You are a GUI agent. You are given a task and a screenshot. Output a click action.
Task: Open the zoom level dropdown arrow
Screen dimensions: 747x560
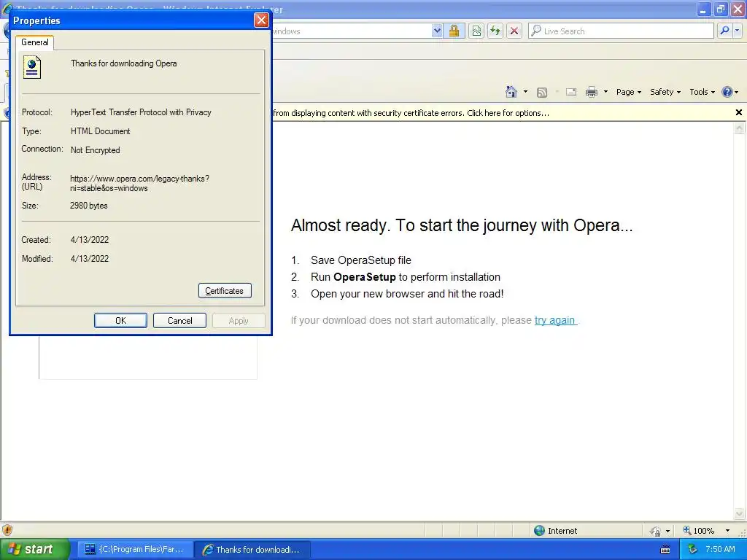pyautogui.click(x=727, y=531)
